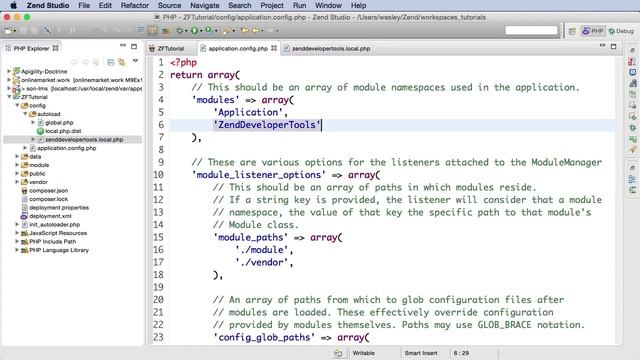Viewport: 640px width, 360px height.
Task: Click the Debug bug toolbar icon
Action: [180, 31]
